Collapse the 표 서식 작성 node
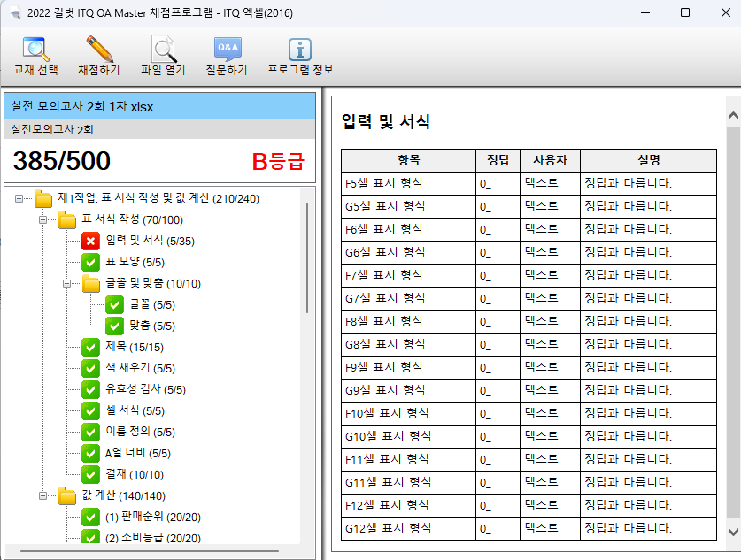 coord(43,220)
